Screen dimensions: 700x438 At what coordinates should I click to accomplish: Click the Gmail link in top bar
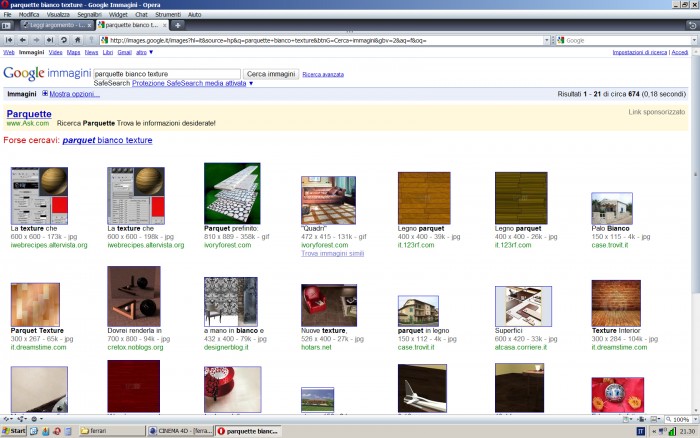pos(125,52)
